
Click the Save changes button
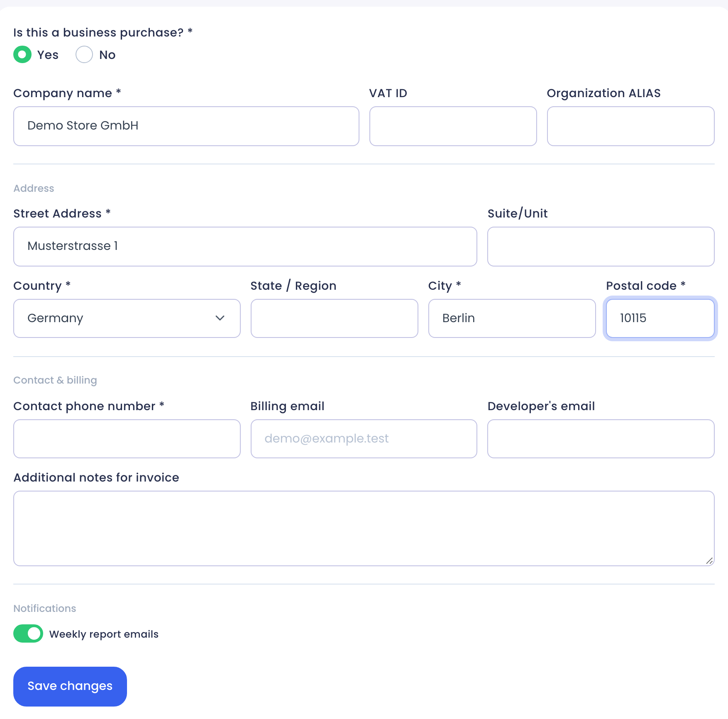[70, 687]
